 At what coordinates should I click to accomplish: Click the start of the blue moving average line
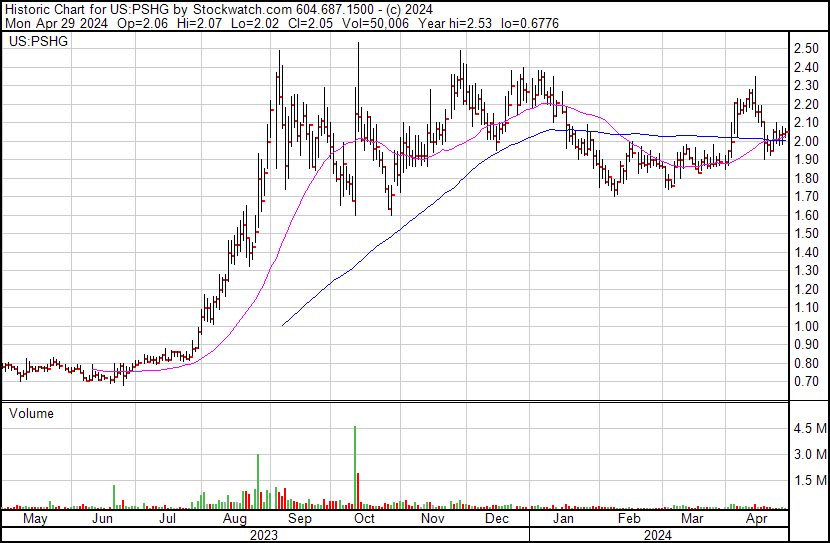coord(283,325)
